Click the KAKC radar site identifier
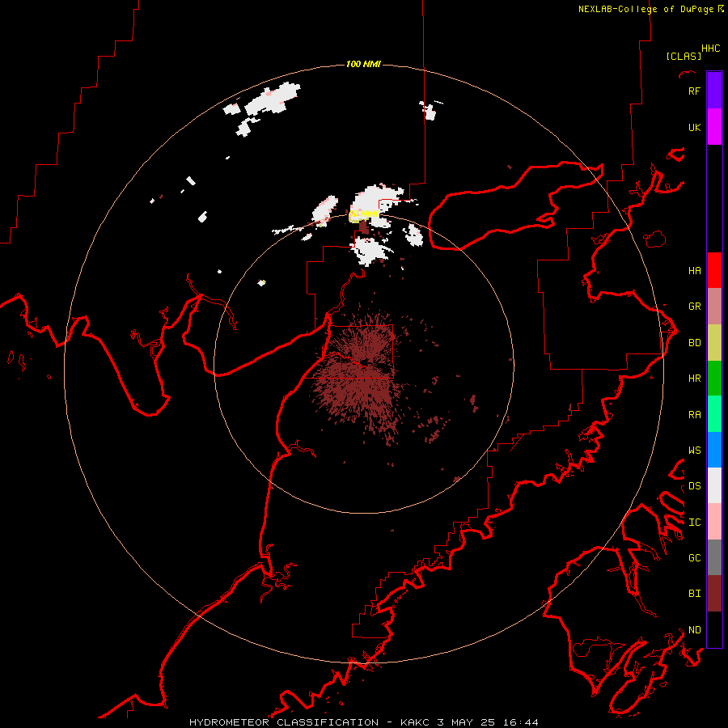 click(415, 722)
